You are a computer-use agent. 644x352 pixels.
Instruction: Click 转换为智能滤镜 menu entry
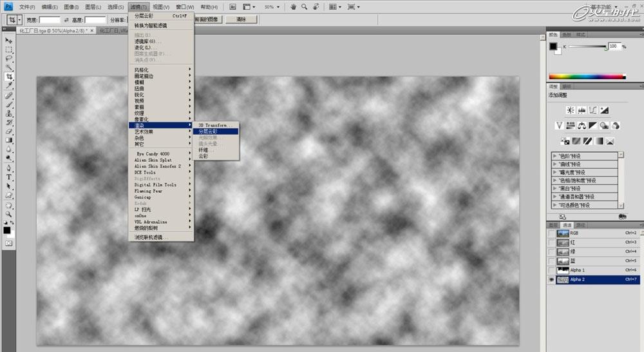pos(161,26)
